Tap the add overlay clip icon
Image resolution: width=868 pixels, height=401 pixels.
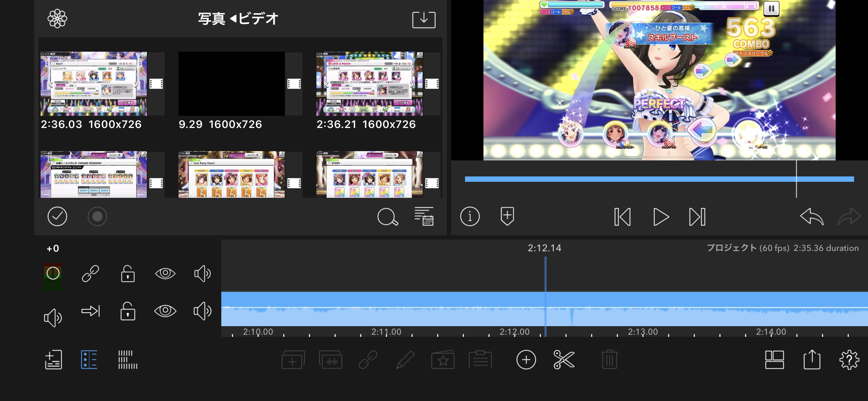coord(293,360)
